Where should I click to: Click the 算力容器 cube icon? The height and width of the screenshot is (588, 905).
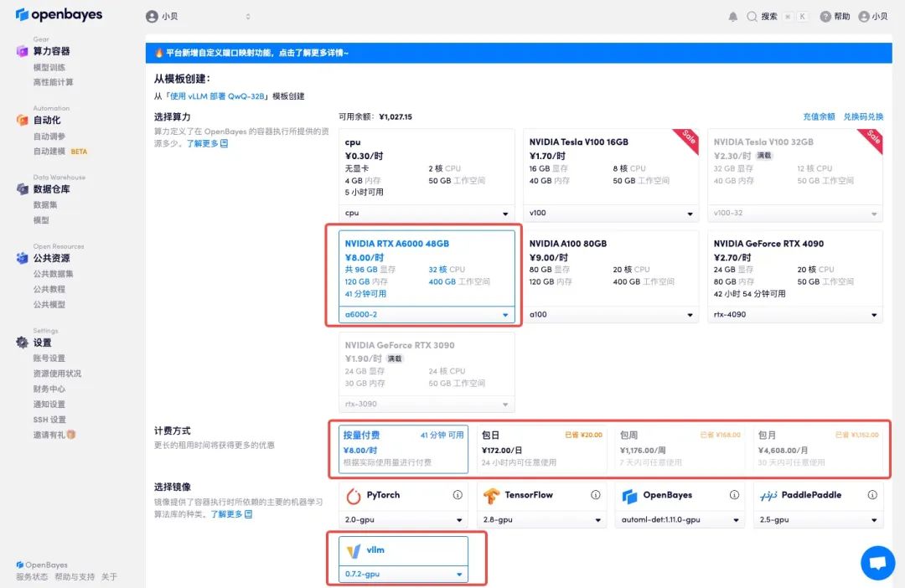point(22,51)
